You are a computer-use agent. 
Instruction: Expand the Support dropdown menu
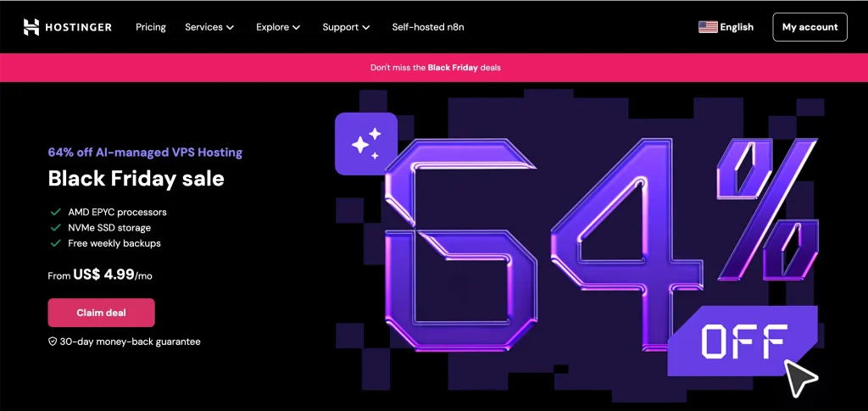(x=346, y=27)
